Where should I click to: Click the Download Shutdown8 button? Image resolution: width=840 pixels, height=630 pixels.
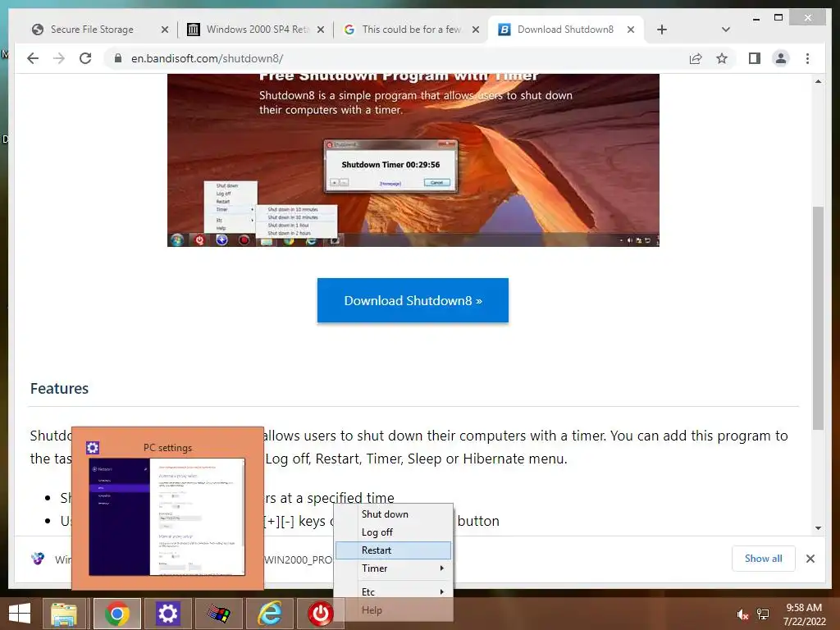pyautogui.click(x=413, y=300)
